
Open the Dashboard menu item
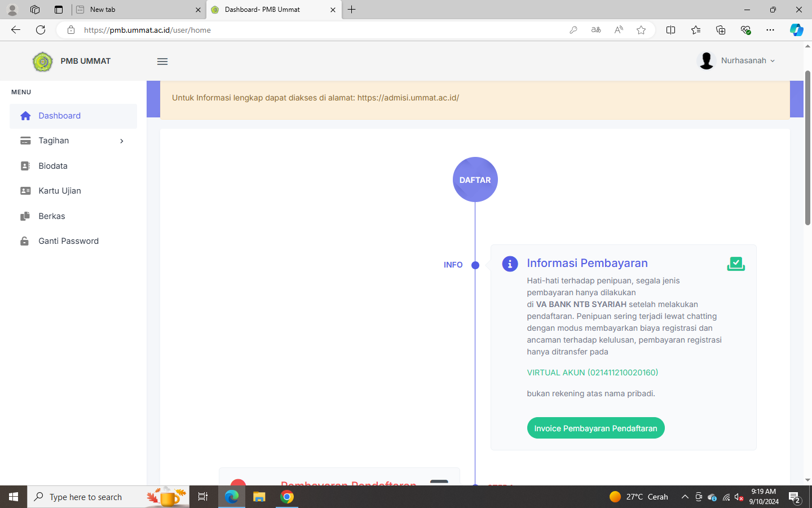[x=59, y=116]
